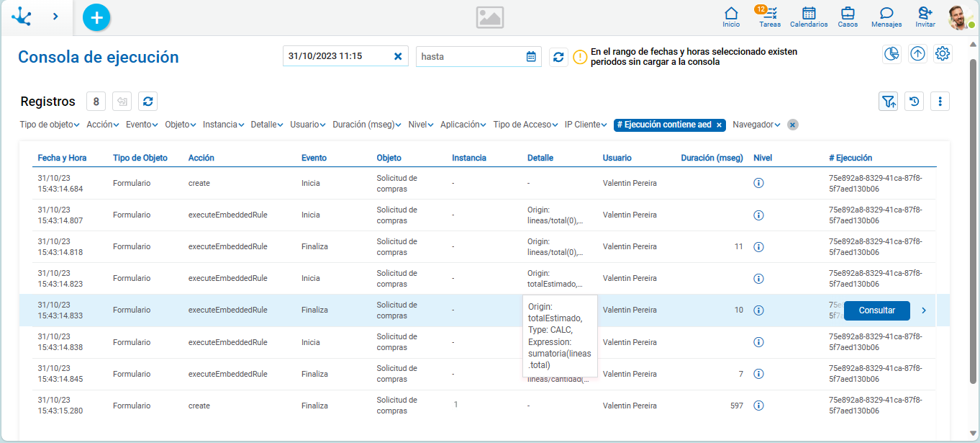
Task: Refresh the Registros list
Action: coord(148,102)
